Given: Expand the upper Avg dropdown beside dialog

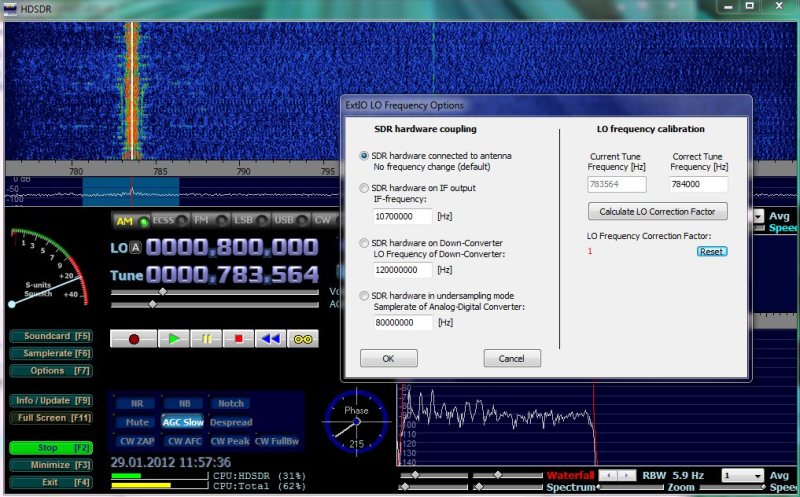Looking at the screenshot, I should tap(758, 216).
